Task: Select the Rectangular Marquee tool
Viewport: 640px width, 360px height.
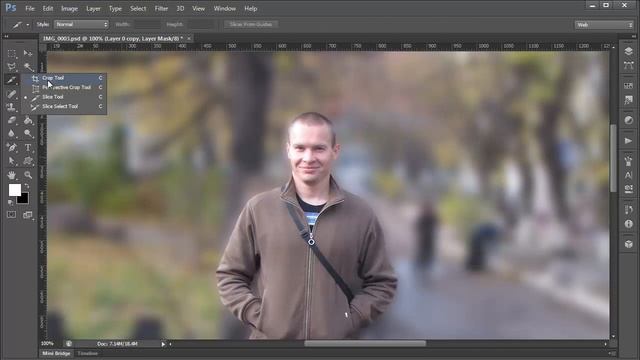Action: [x=11, y=53]
